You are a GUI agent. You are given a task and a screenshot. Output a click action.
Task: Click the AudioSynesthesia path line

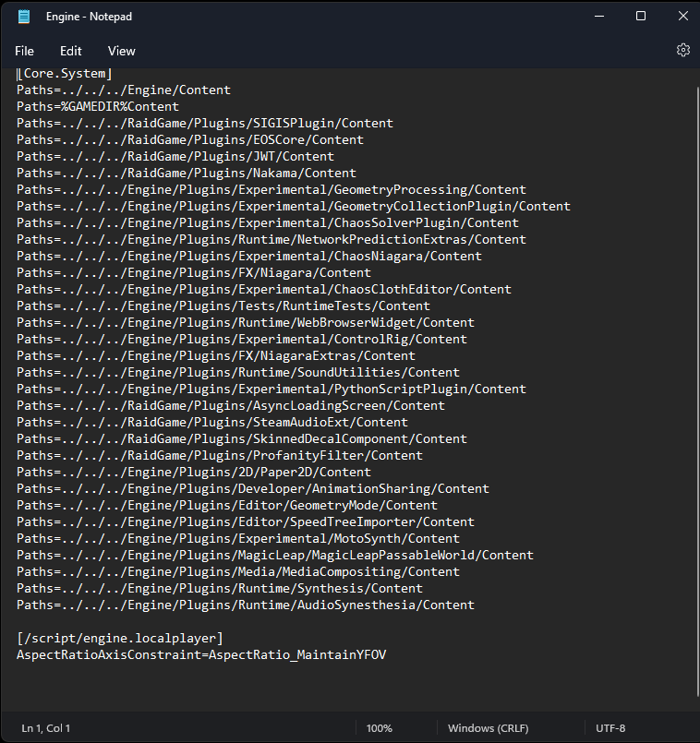(246, 605)
